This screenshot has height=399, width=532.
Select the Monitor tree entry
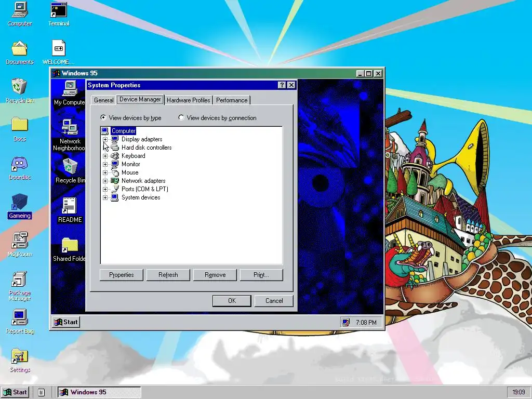[130, 164]
